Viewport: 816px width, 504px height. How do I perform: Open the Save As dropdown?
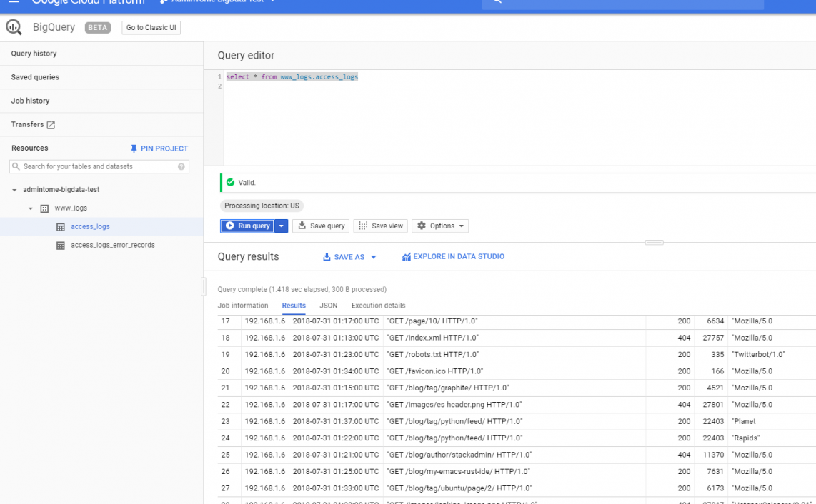pyautogui.click(x=349, y=256)
